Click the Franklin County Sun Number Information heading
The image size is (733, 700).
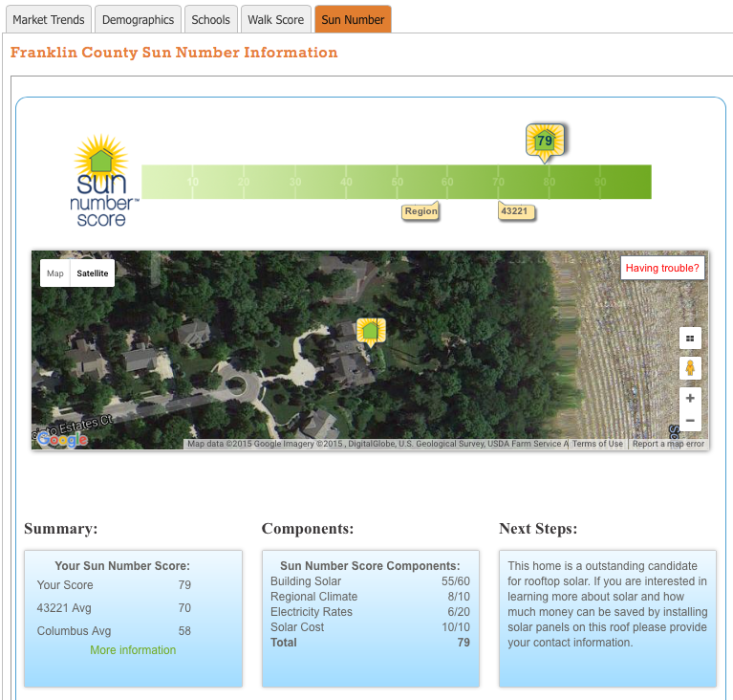174,52
